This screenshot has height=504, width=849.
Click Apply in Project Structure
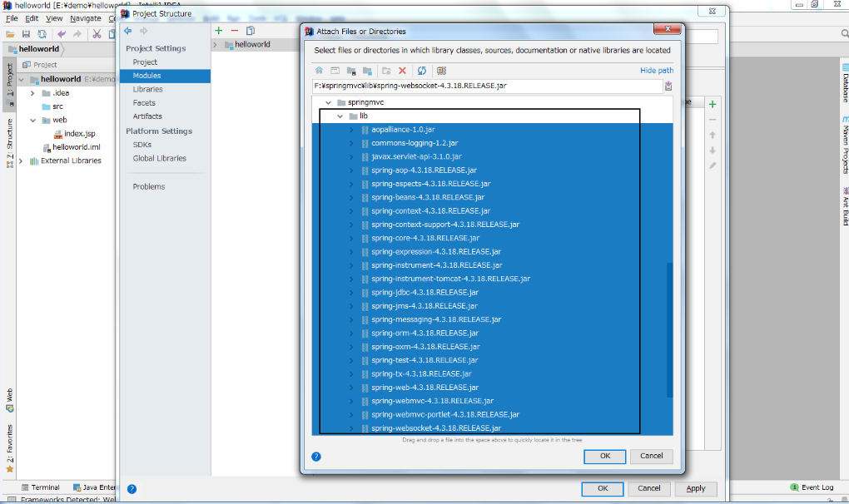coord(696,489)
